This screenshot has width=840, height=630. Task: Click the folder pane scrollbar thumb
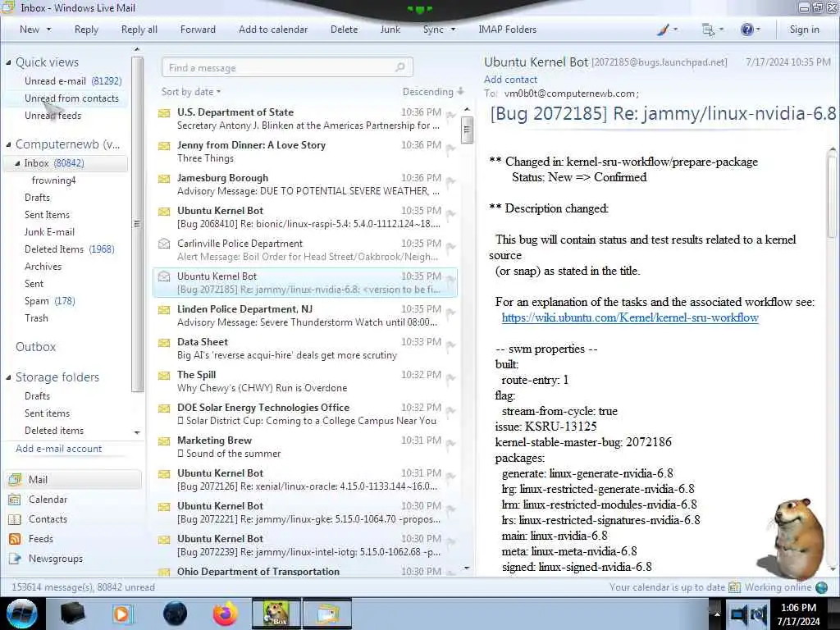137,223
